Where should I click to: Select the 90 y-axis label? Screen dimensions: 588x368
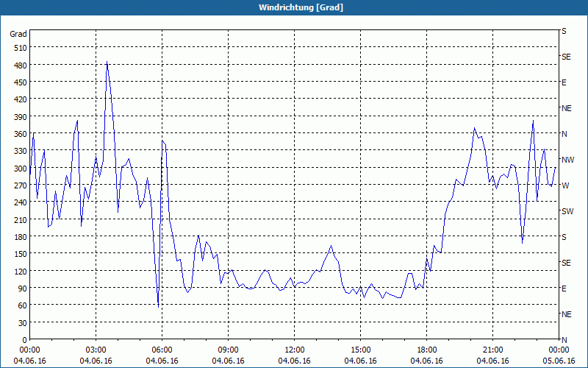23,289
